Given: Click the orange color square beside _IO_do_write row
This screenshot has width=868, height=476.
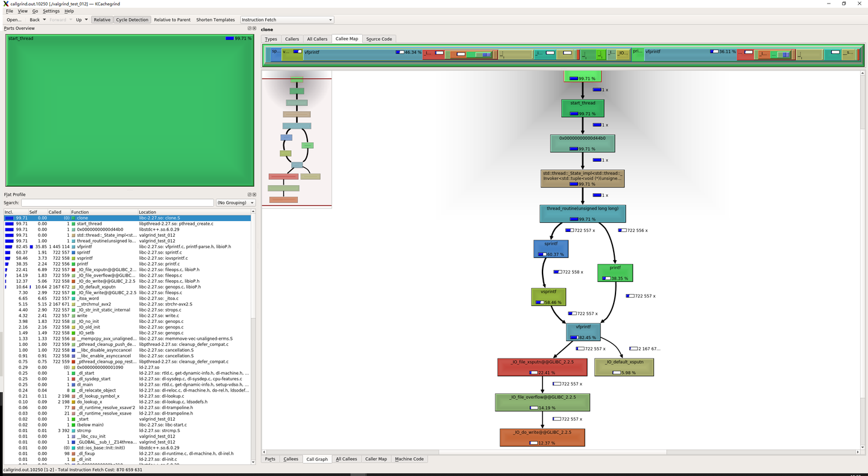Looking at the screenshot, I should pos(74,281).
